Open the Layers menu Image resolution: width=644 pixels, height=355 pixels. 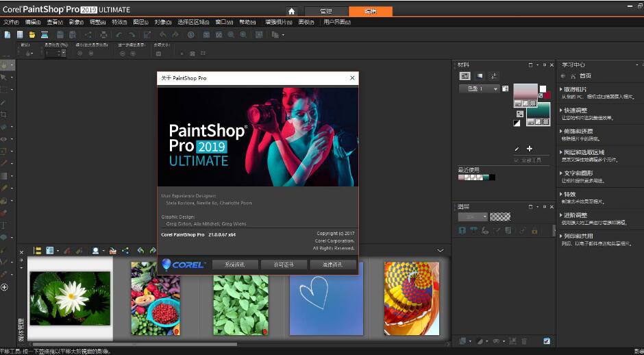pos(141,22)
